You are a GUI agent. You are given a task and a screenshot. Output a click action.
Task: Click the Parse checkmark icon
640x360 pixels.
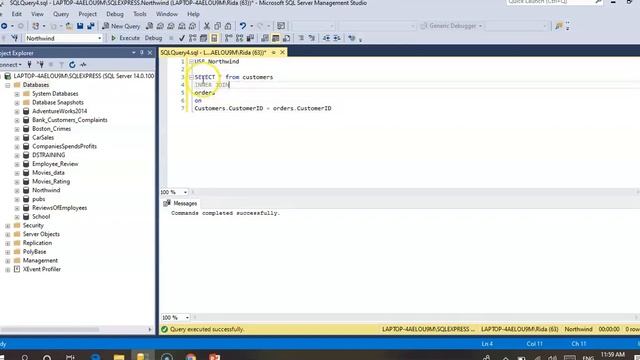tap(182, 38)
